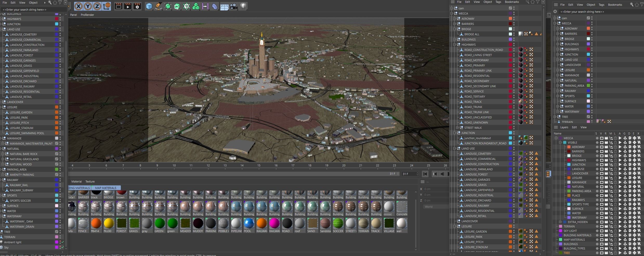
Task: Toggle the Y axis lock
Action: tap(88, 6)
